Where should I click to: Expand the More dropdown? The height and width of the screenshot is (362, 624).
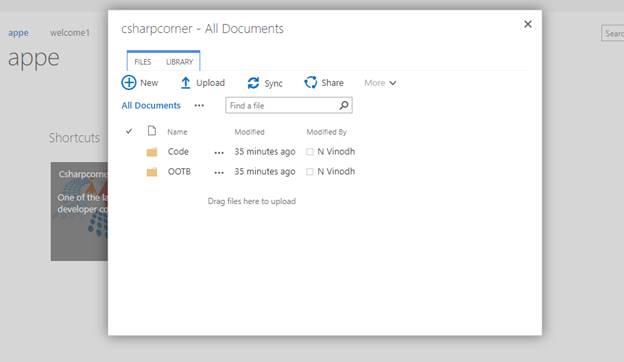point(380,83)
